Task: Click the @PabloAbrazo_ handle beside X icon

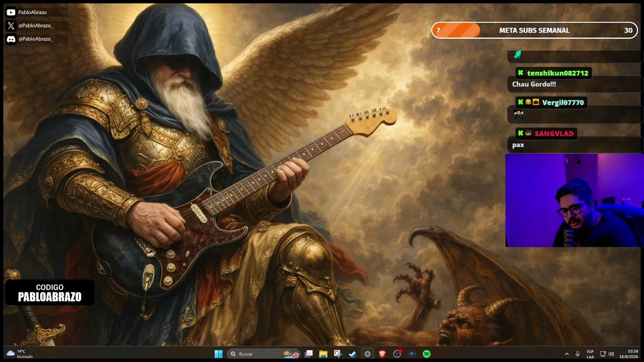Action: click(x=36, y=26)
